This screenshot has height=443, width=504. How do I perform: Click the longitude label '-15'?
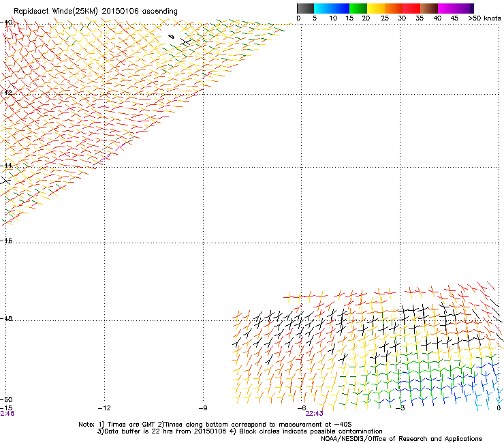pos(6,408)
